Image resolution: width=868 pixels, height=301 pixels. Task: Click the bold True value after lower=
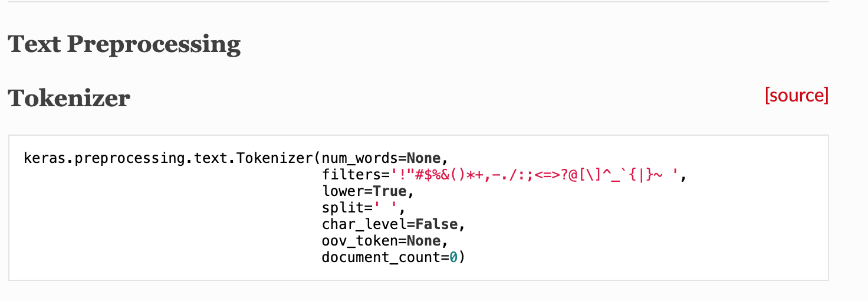click(x=390, y=191)
